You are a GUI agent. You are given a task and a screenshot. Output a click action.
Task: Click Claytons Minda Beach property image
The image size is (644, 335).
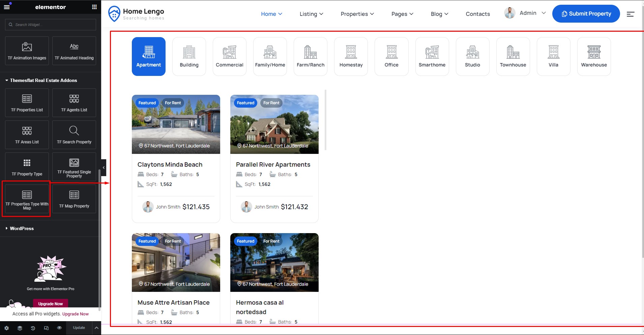click(176, 124)
